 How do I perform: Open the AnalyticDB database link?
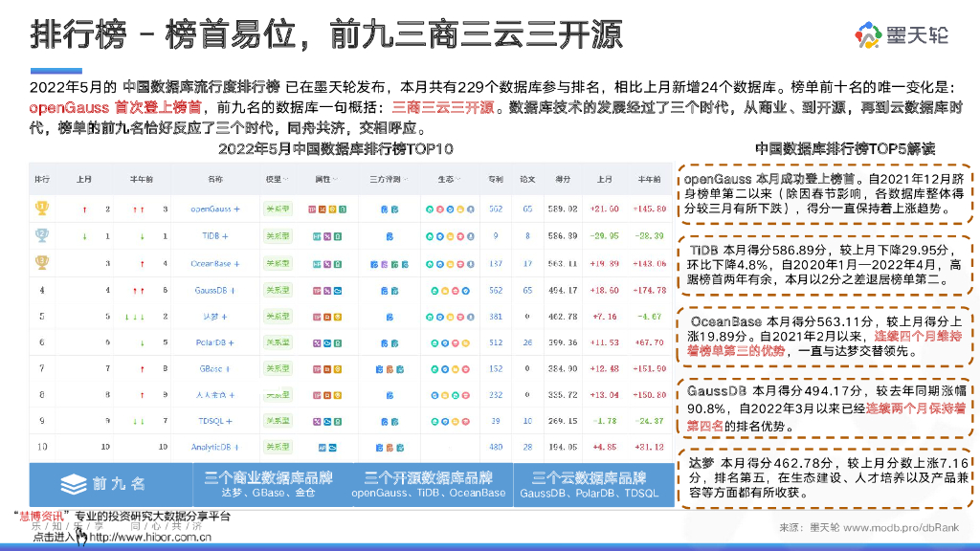click(x=212, y=448)
